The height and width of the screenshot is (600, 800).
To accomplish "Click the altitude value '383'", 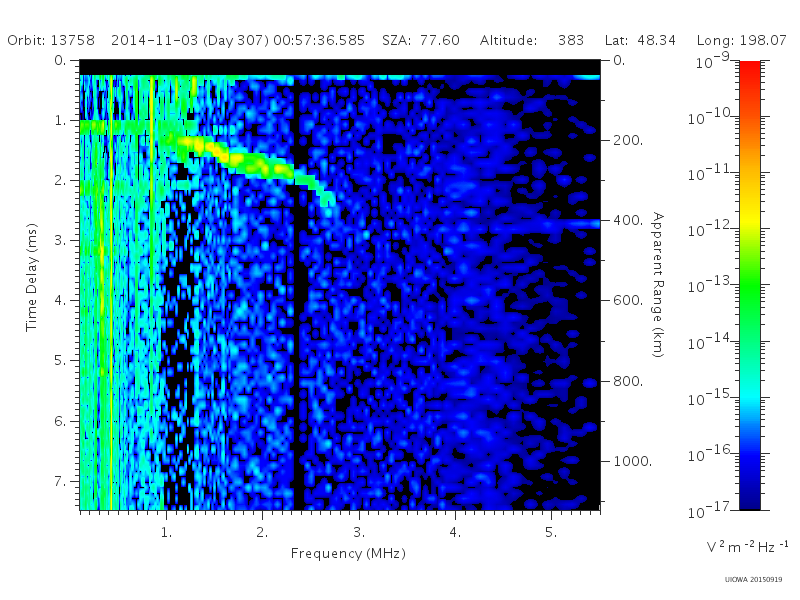I will [x=570, y=40].
